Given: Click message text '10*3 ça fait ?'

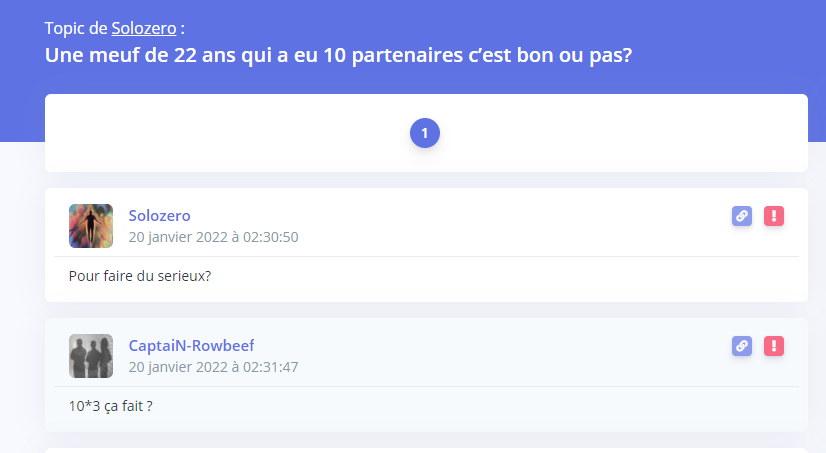Looking at the screenshot, I should coord(111,406).
